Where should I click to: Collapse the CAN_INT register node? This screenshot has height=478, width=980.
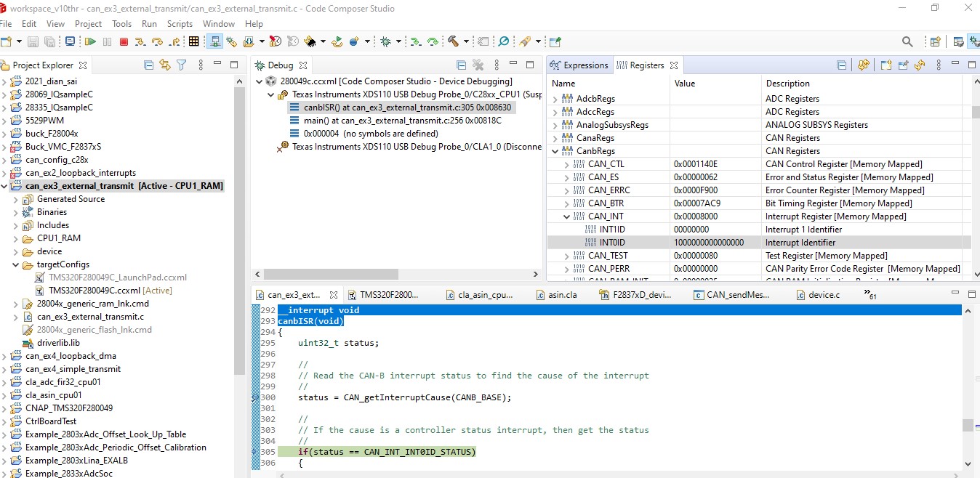click(567, 216)
